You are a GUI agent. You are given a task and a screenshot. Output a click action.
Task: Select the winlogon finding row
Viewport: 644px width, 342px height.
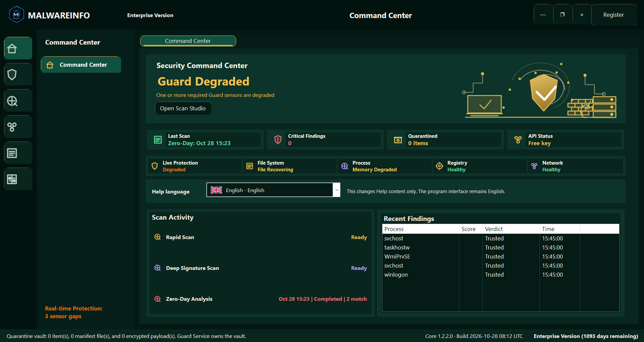point(500,275)
